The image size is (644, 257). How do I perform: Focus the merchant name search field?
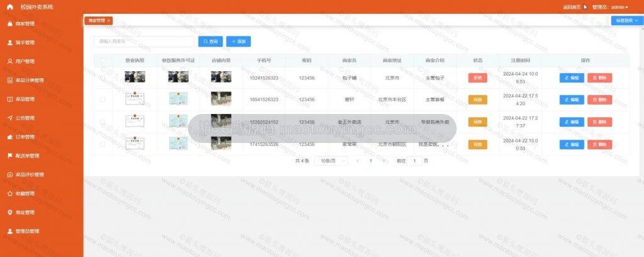pos(144,42)
